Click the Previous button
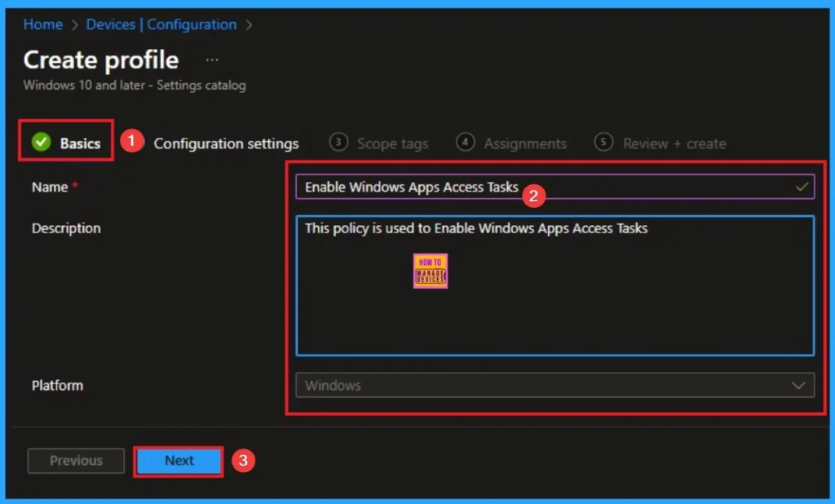This screenshot has width=835, height=504. click(76, 461)
